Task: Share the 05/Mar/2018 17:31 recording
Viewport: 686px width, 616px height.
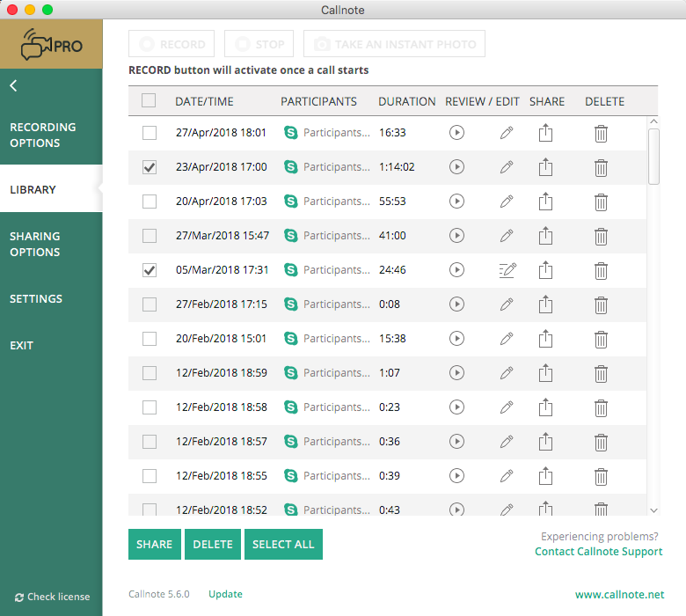Action: click(545, 270)
